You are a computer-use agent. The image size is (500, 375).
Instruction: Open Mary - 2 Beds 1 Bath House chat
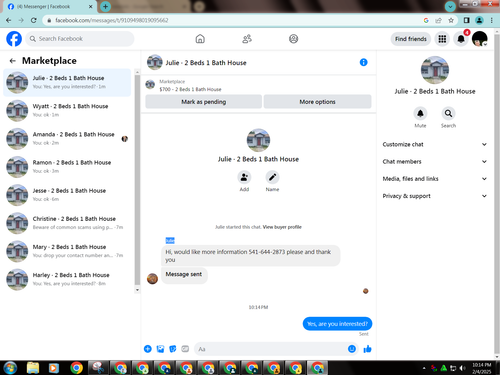67,251
